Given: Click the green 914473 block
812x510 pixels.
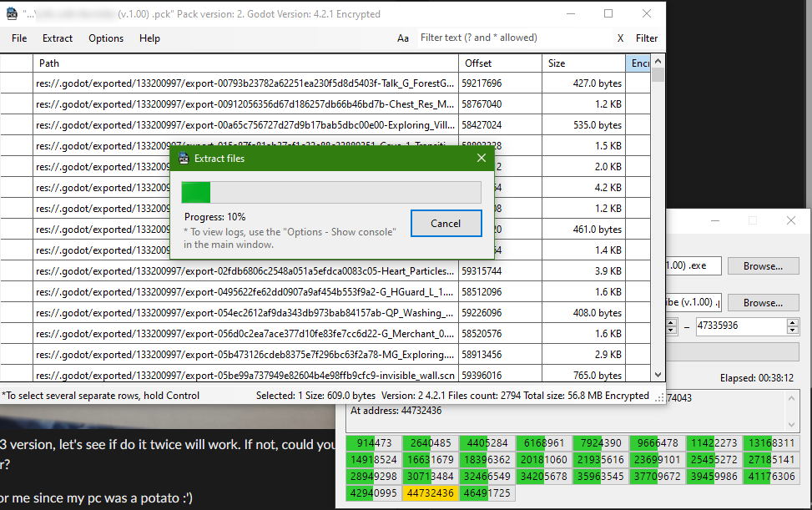Looking at the screenshot, I should point(373,443).
